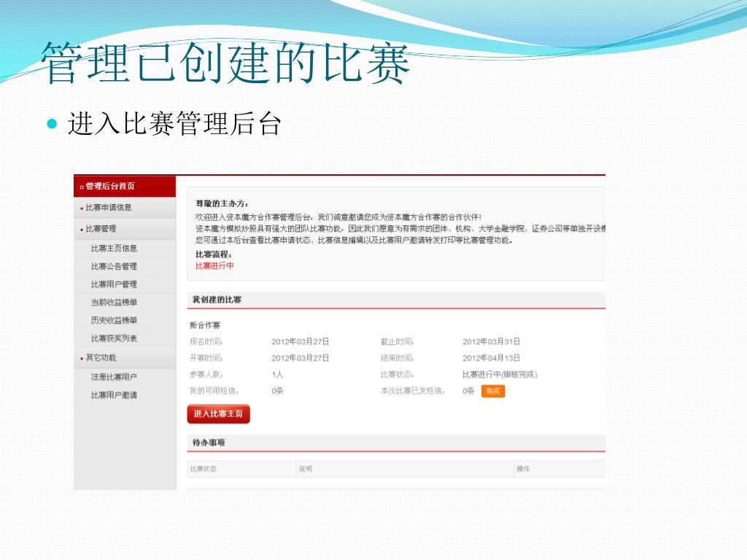Open 比赛获奖列表
This screenshot has height=560, width=747.
point(114,338)
